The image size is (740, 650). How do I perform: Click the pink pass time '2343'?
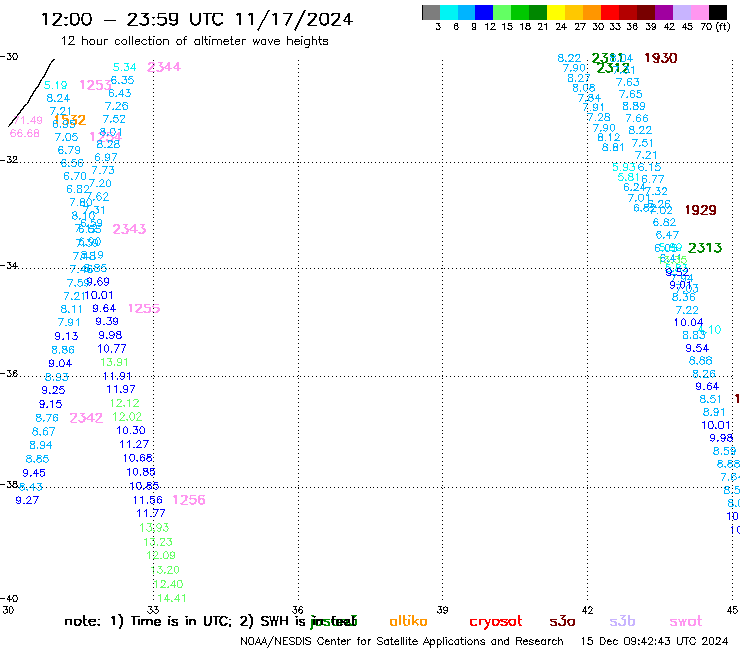pos(129,229)
